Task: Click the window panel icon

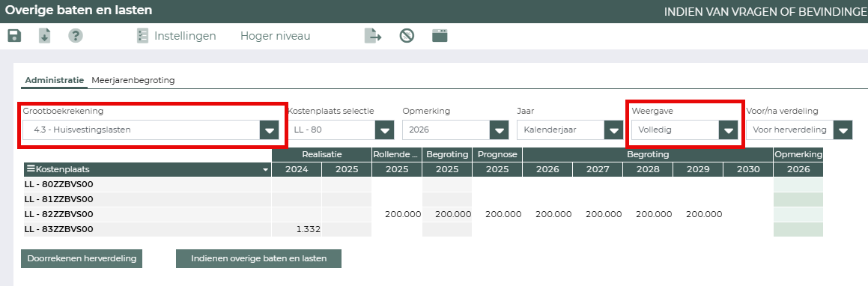Action: [x=440, y=36]
